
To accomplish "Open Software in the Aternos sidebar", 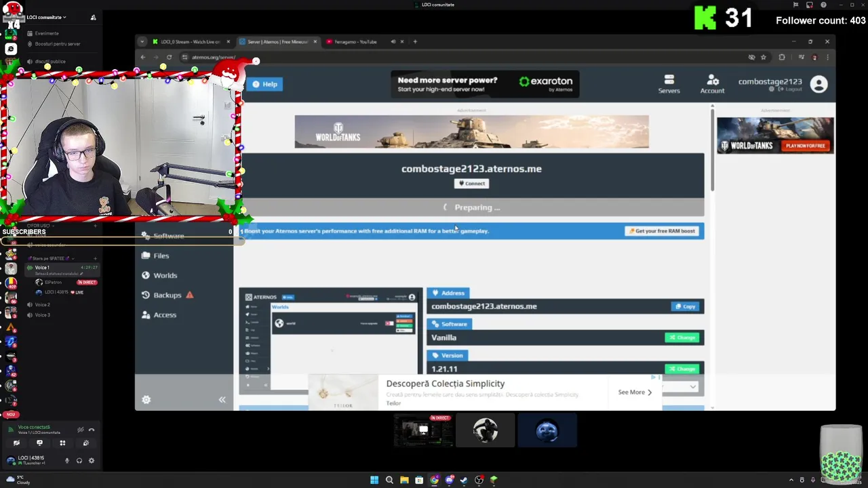I will [x=163, y=236].
